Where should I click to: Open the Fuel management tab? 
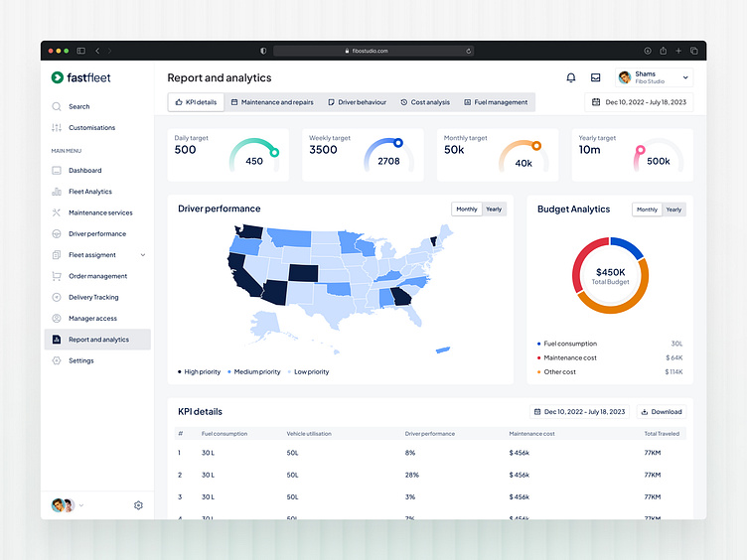tap(496, 102)
